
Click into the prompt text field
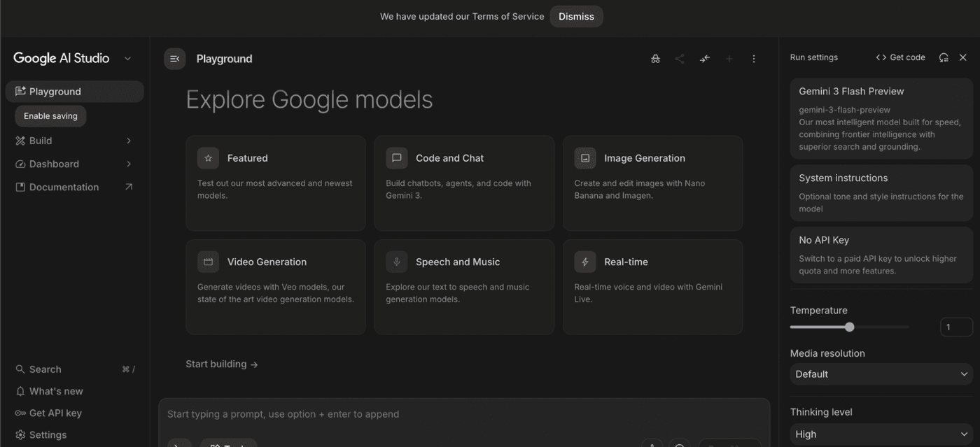462,414
